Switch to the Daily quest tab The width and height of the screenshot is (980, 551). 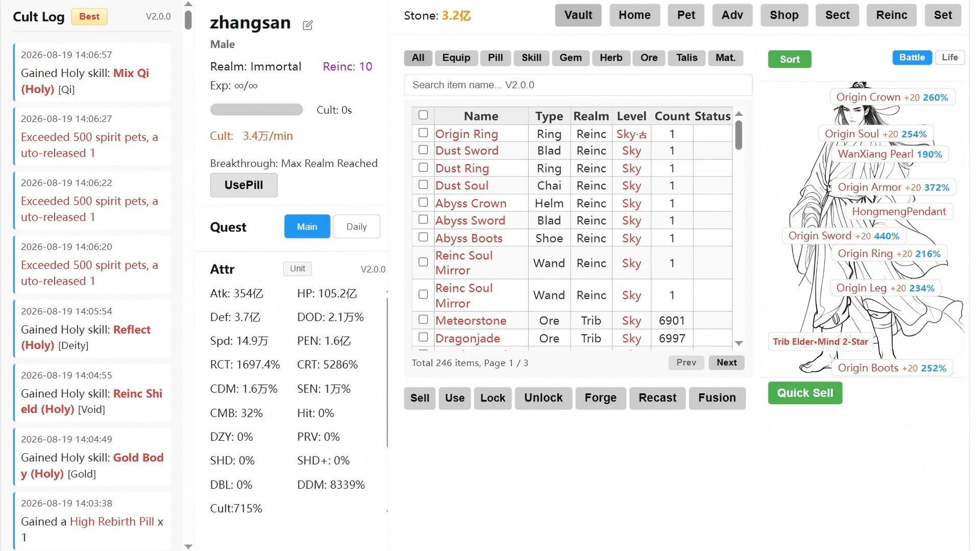(x=356, y=227)
